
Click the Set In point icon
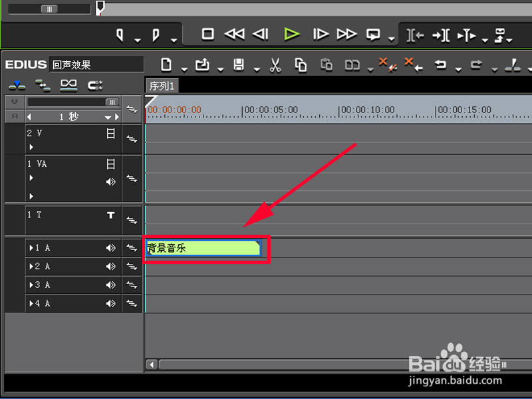[x=120, y=35]
